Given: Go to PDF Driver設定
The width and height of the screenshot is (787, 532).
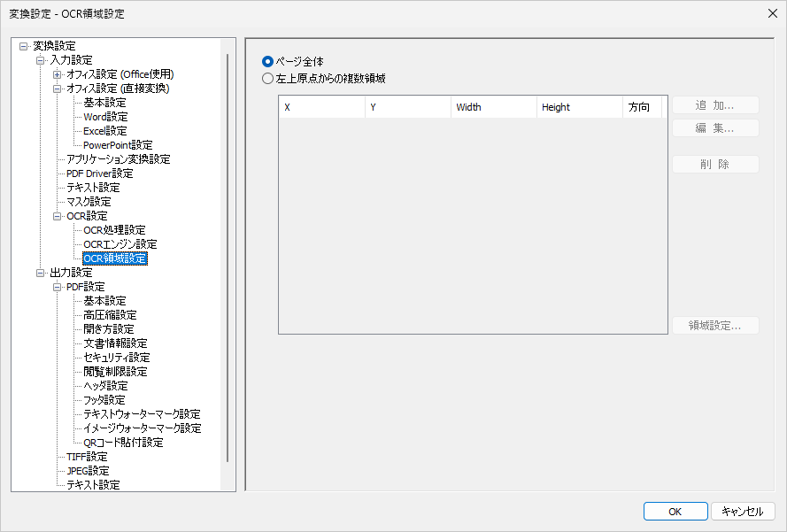Looking at the screenshot, I should click(x=99, y=173).
